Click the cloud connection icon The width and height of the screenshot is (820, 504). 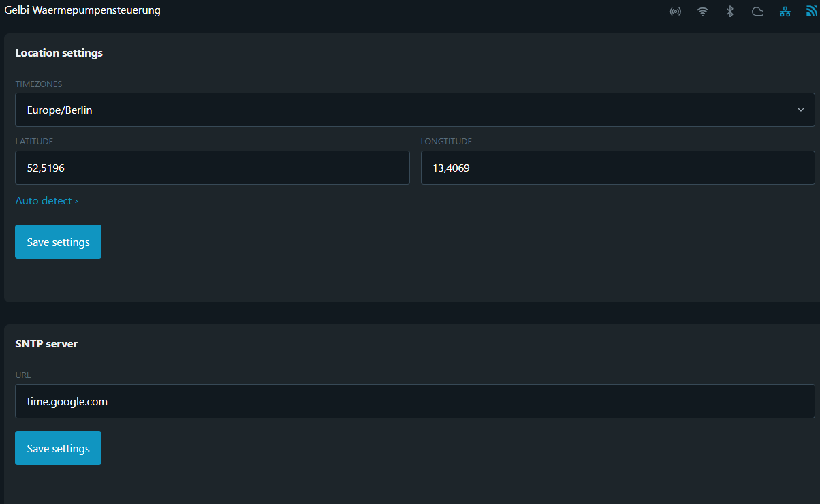[x=757, y=12]
